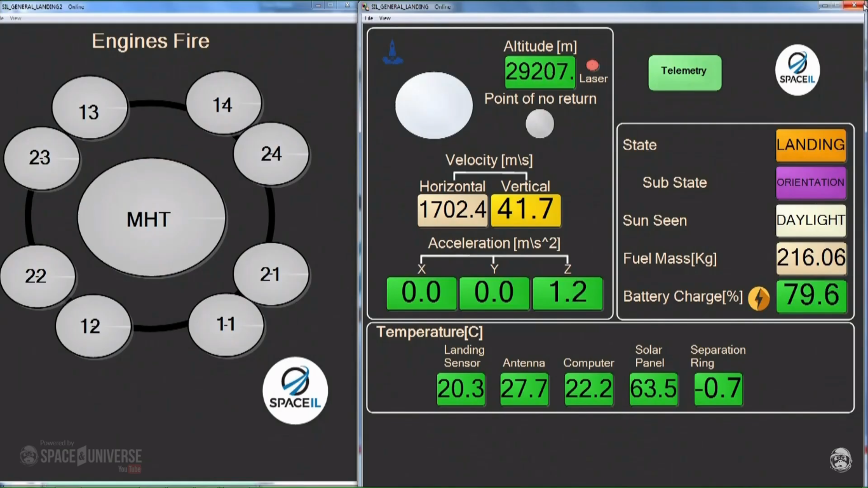868x488 pixels.
Task: Choose engine 12 indicator circle
Action: pos(93,326)
